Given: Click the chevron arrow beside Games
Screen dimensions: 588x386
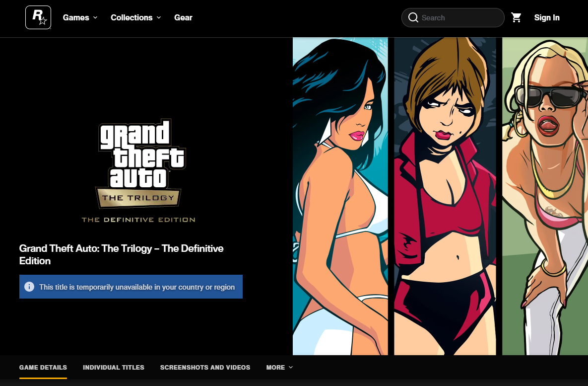Looking at the screenshot, I should [x=95, y=17].
